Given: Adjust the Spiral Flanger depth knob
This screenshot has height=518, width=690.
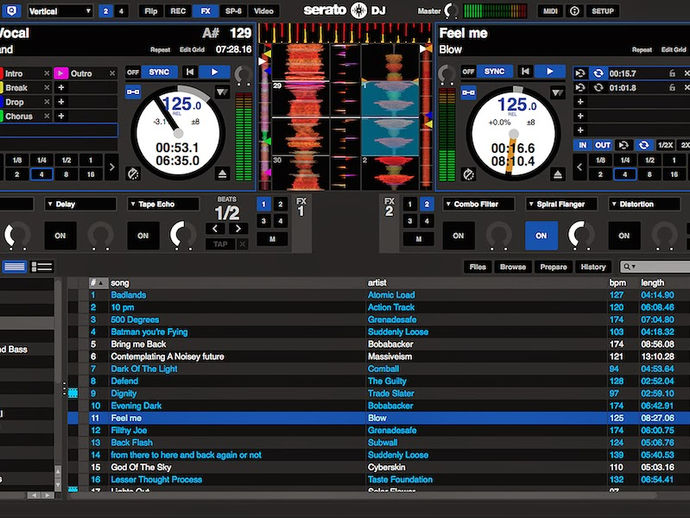Looking at the screenshot, I should [581, 235].
